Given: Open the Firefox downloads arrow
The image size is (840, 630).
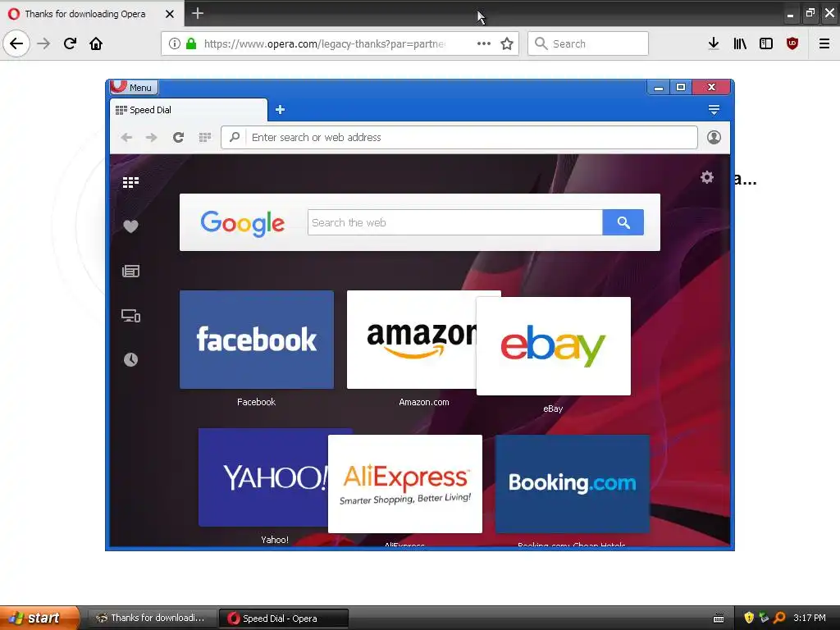Looking at the screenshot, I should click(714, 43).
